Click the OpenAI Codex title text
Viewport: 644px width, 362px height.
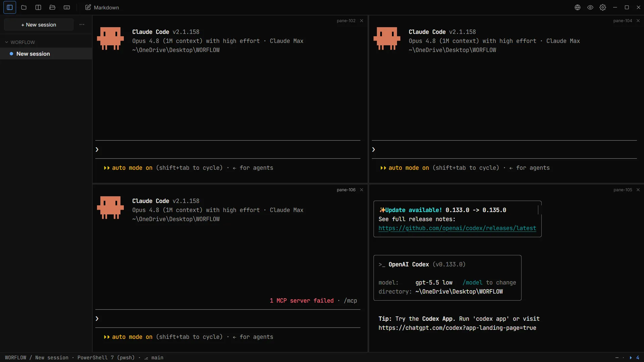tap(409, 264)
